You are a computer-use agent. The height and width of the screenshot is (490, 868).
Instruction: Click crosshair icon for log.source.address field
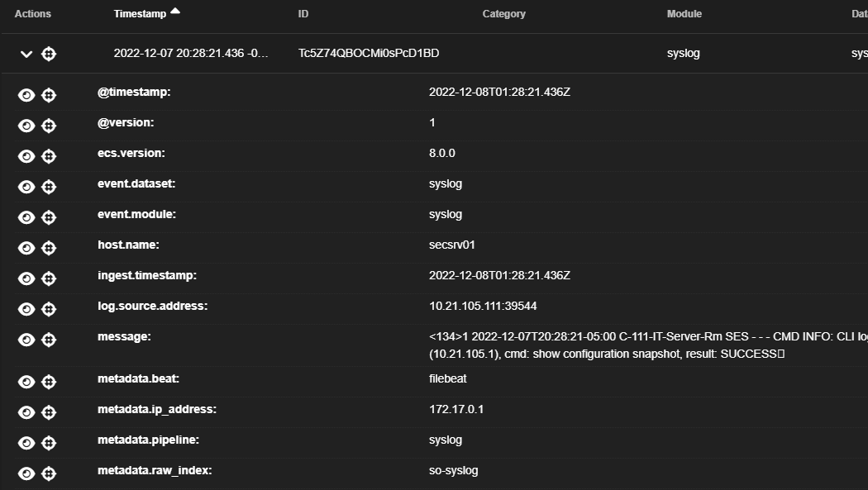(x=49, y=308)
